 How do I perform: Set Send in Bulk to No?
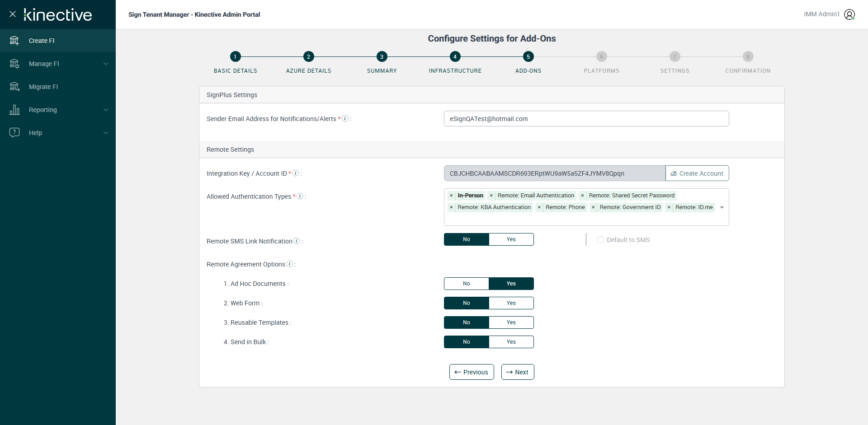(x=467, y=342)
